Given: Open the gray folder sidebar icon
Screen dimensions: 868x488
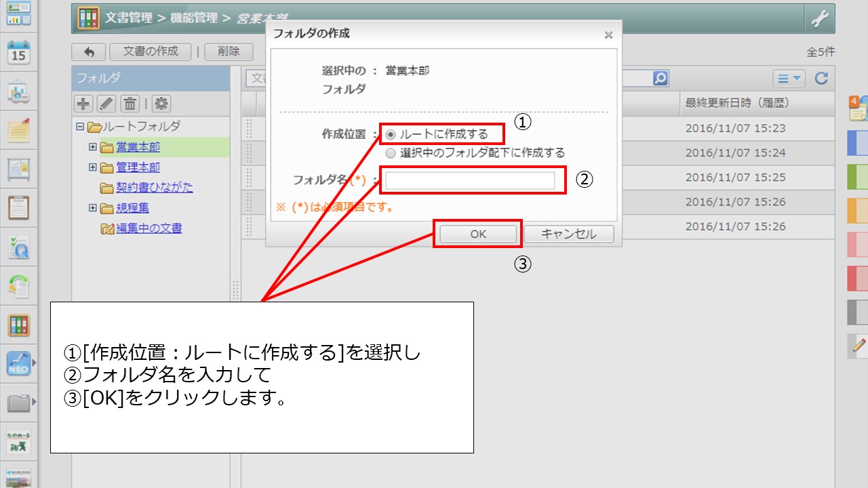Looking at the screenshot, I should 18,403.
